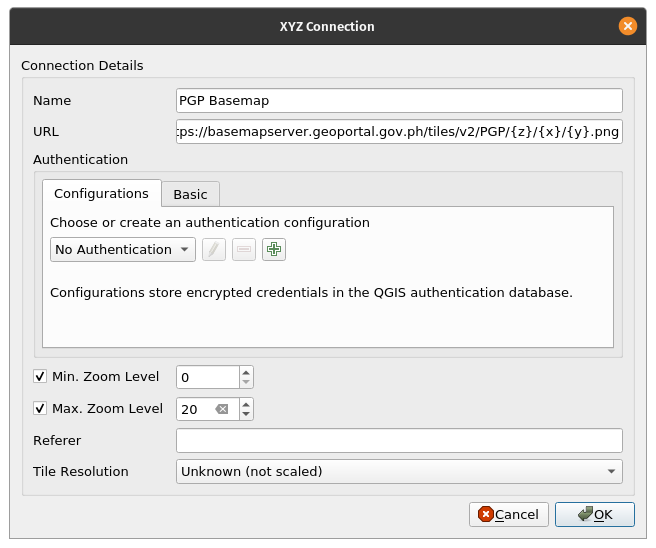Viewport: 656px width, 548px height.
Task: Click the 'Configurations store encrypted credentials' text
Action: pos(311,292)
